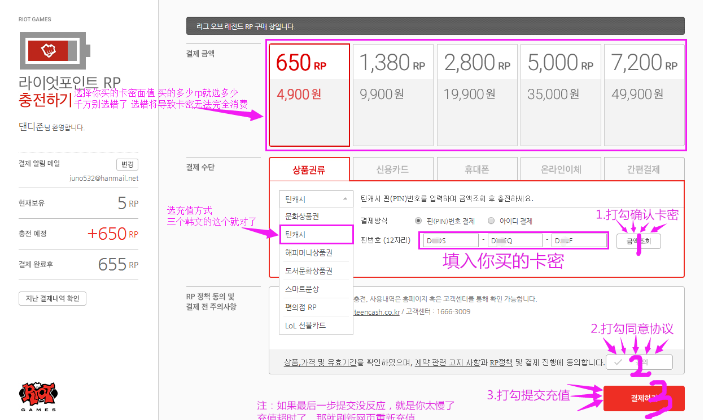This screenshot has width=703, height=420.
Task: Switch to the 상품권류 payment tab
Action: point(309,169)
